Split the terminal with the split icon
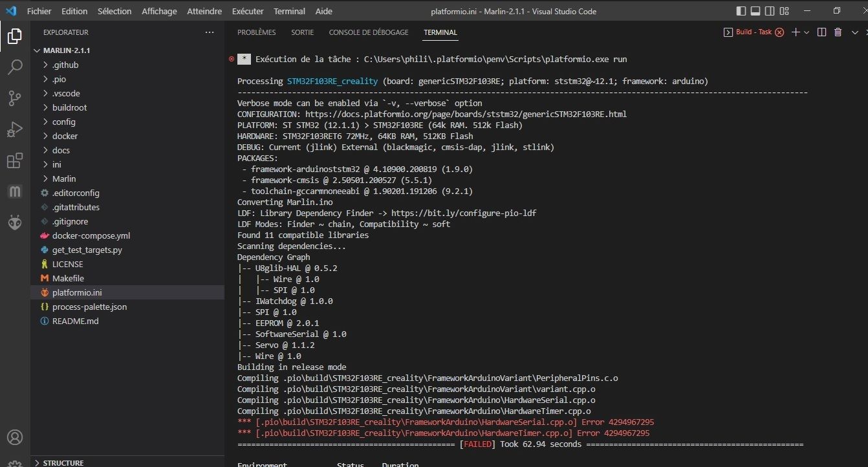Screen dimensions: 868x467 [821, 32]
